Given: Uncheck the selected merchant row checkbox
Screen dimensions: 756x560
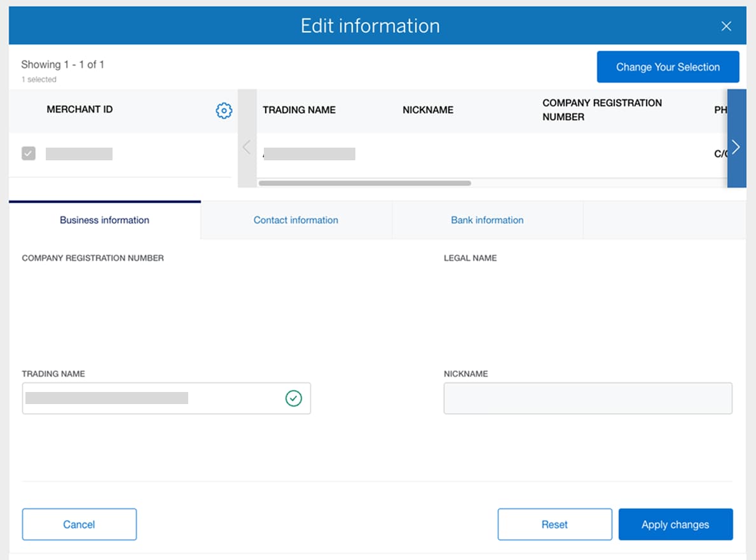Looking at the screenshot, I should pos(29,153).
